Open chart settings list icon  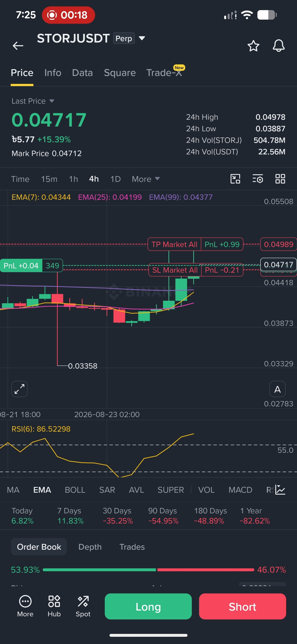click(258, 179)
